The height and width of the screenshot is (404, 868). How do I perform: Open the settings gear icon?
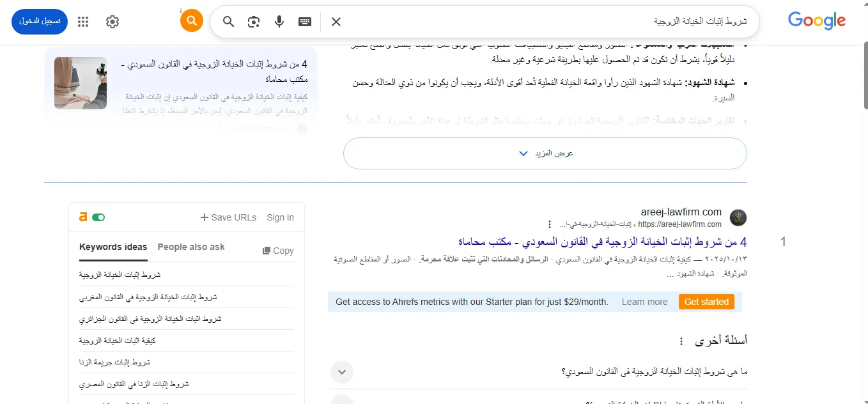point(112,22)
